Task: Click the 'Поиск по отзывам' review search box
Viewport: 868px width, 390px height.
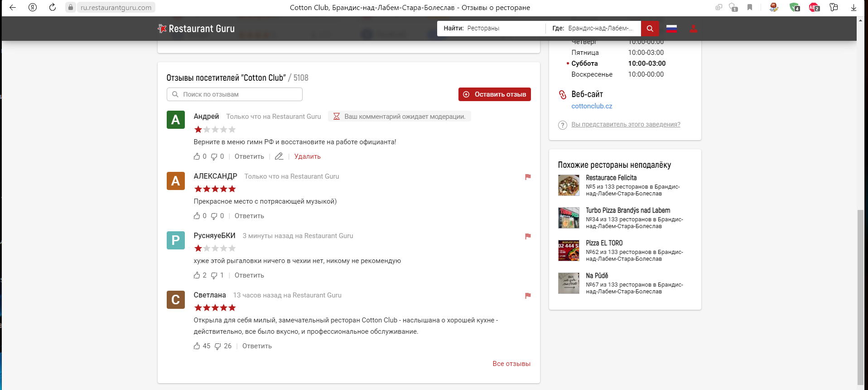Action: (235, 94)
